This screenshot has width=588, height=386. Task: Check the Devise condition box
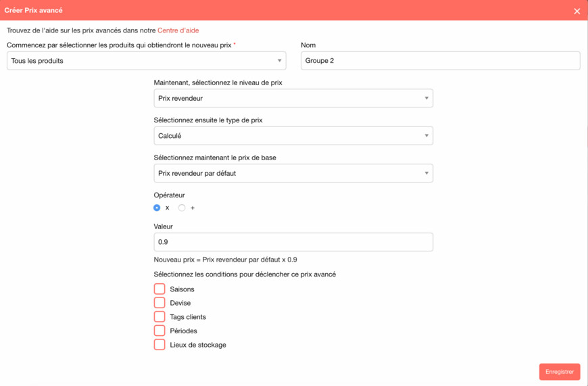coord(160,303)
